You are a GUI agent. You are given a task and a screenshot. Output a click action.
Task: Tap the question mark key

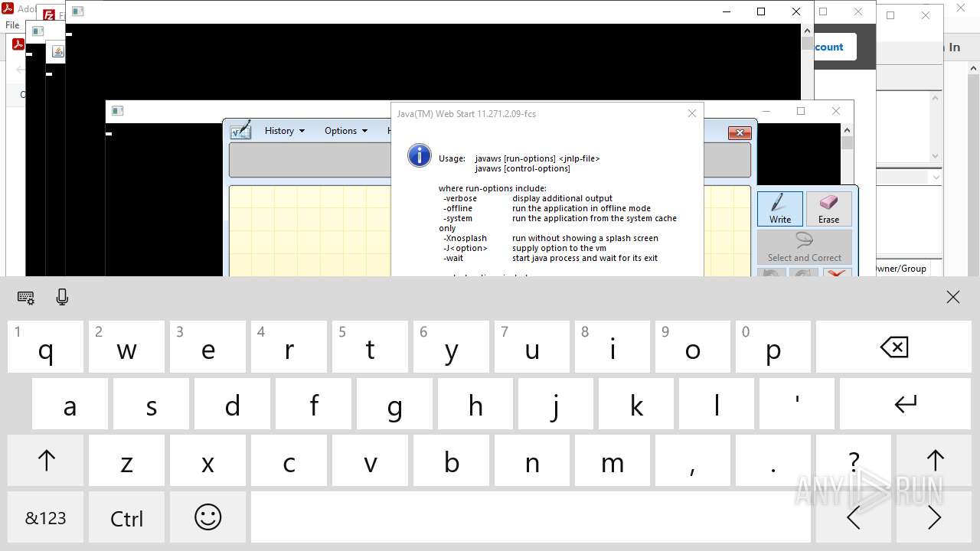tap(853, 461)
